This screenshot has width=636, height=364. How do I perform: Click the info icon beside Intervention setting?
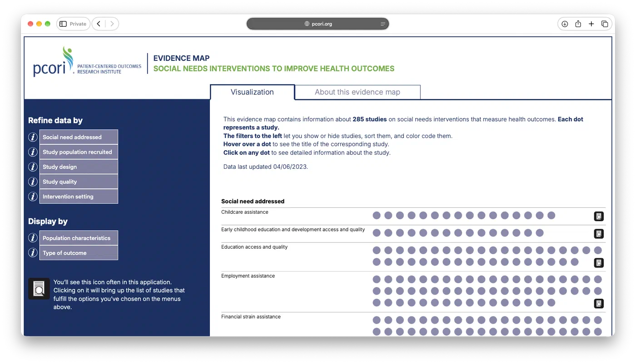click(x=33, y=197)
